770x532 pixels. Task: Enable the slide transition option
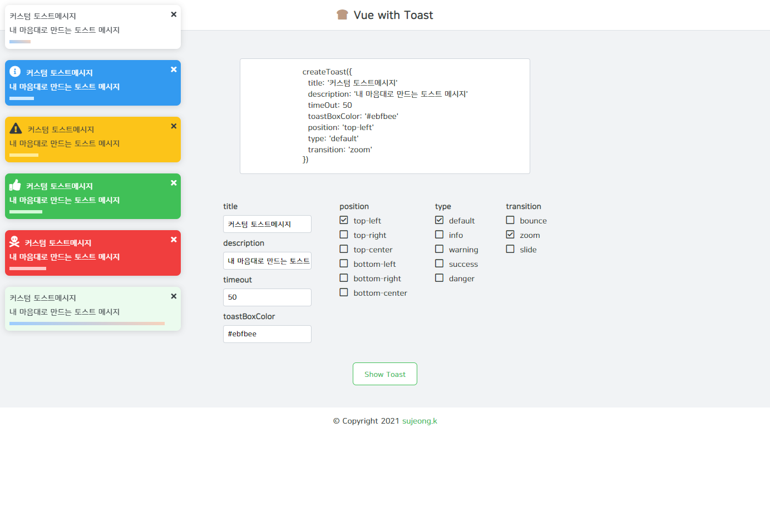tap(510, 249)
